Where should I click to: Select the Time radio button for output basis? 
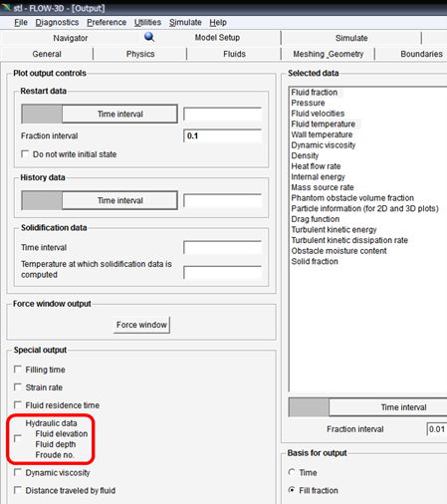pos(292,472)
